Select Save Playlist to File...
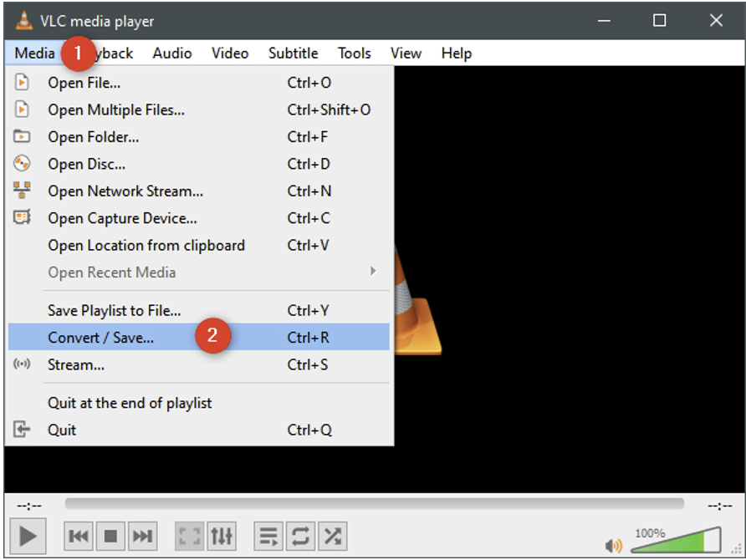This screenshot has width=746, height=560. click(x=199, y=310)
